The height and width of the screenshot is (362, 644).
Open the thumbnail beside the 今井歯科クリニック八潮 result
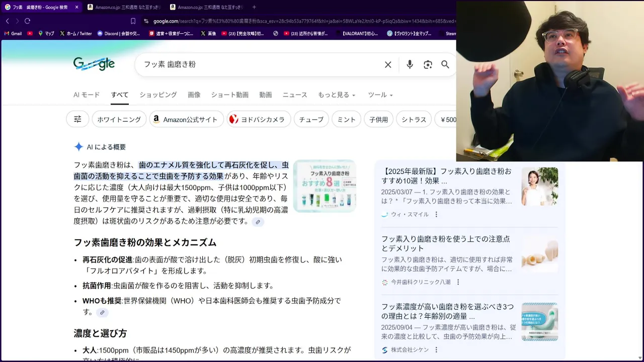tap(539, 254)
